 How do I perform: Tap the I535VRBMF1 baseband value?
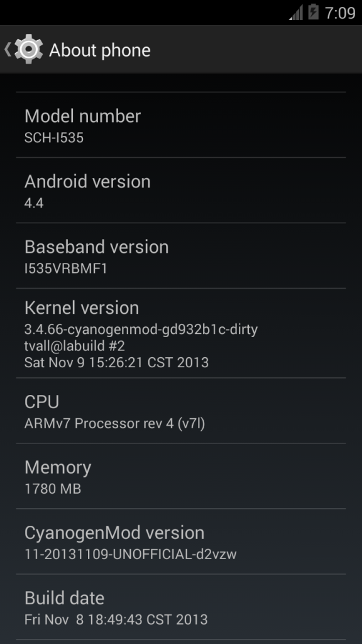click(65, 269)
